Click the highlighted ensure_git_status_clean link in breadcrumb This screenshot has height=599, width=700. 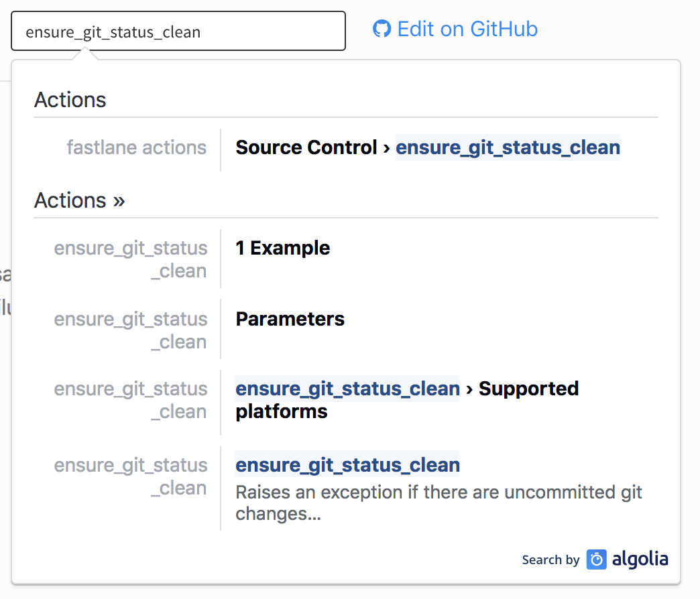pos(508,147)
